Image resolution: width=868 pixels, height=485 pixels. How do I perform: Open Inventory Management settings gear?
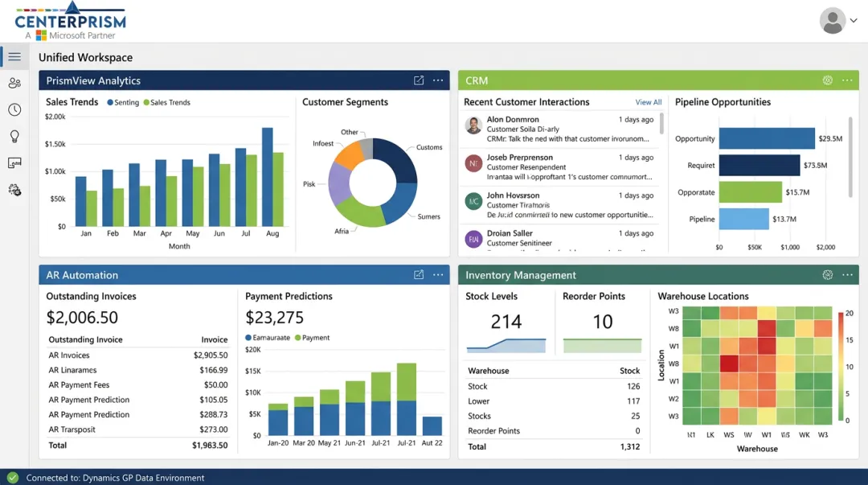pyautogui.click(x=827, y=274)
